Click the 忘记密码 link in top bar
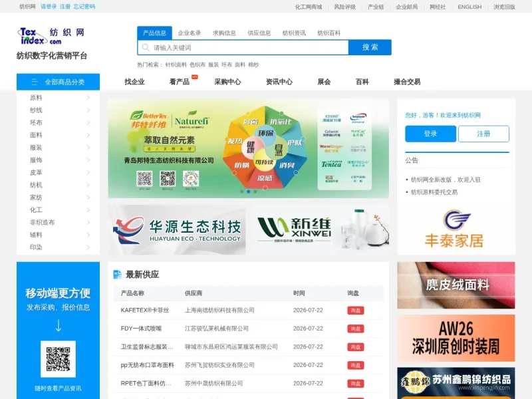 84,7
